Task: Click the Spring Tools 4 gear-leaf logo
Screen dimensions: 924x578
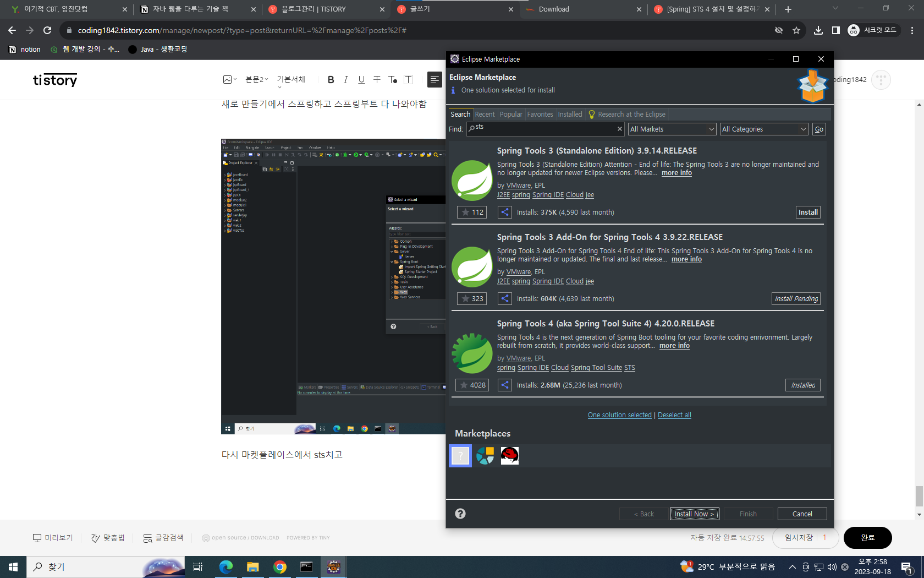Action: 472,353
